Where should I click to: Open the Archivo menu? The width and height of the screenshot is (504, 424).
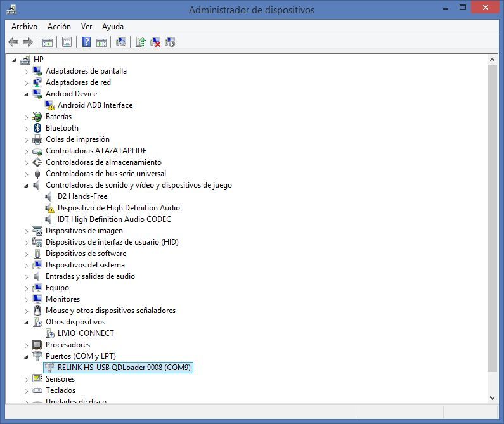pos(25,27)
